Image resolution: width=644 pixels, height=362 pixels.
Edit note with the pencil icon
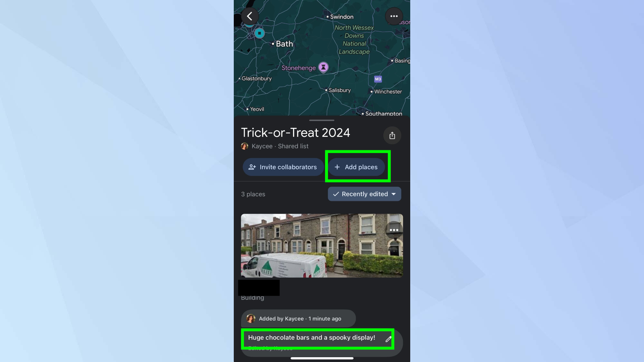(388, 339)
